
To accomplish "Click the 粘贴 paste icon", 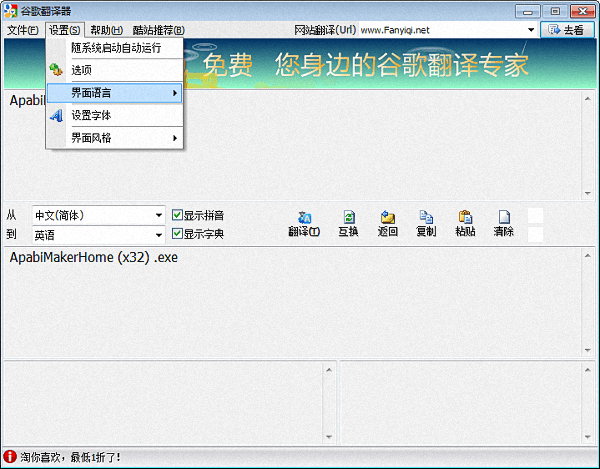I will coord(465,217).
